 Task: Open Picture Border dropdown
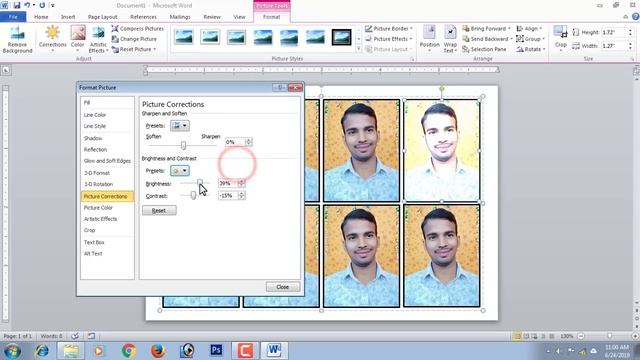point(389,29)
